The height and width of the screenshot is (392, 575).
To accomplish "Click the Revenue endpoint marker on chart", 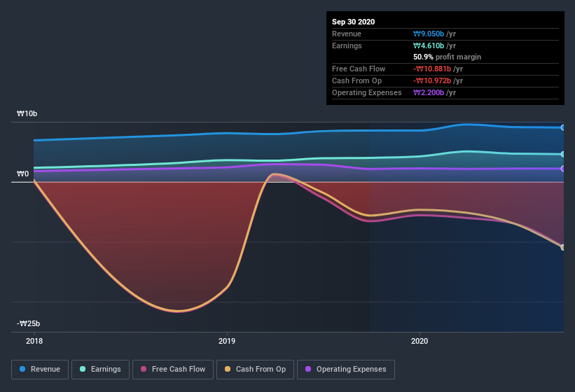I will [x=563, y=127].
